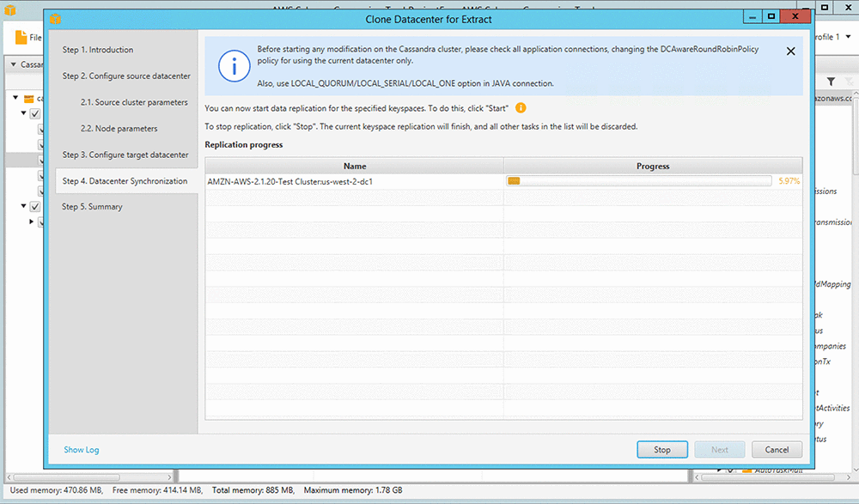Image resolution: width=859 pixels, height=504 pixels.
Task: Open Step 5. Summary in the wizard
Action: click(x=91, y=206)
